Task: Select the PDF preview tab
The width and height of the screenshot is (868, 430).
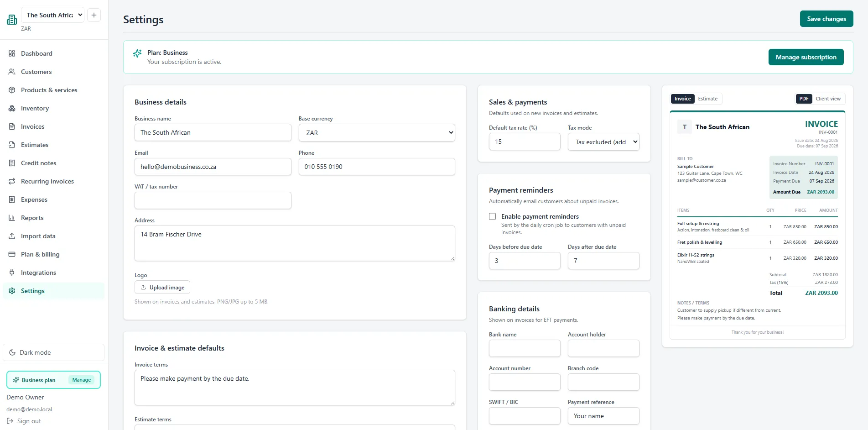Action: 804,99
